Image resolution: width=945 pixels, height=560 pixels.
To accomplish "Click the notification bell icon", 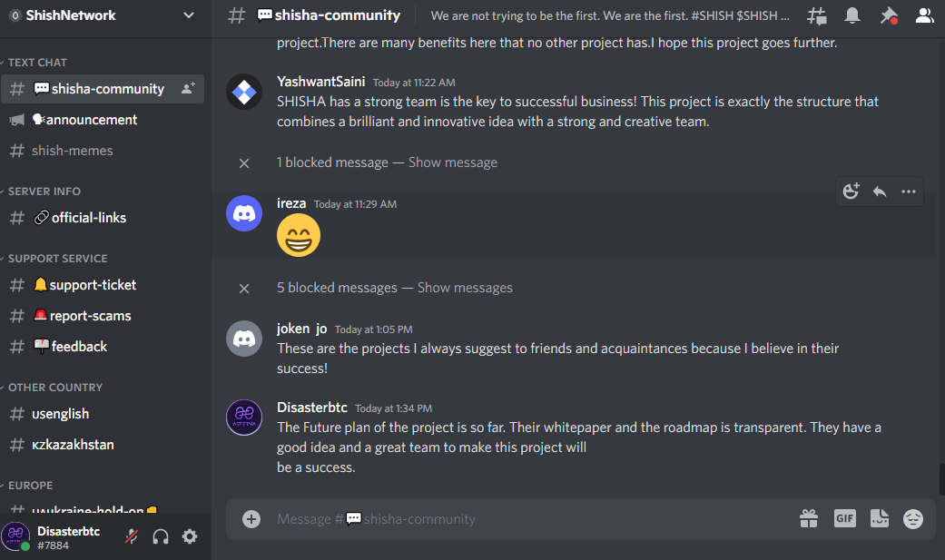I will coord(852,15).
